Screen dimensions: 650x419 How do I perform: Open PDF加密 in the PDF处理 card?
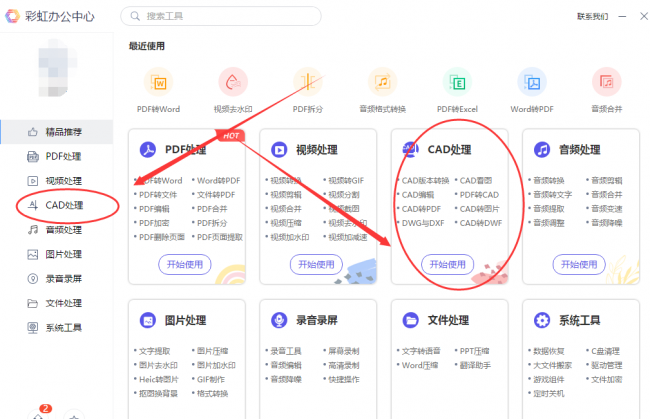click(154, 223)
